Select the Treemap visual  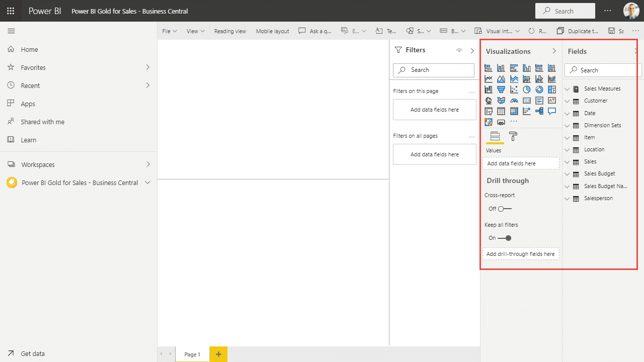click(552, 89)
